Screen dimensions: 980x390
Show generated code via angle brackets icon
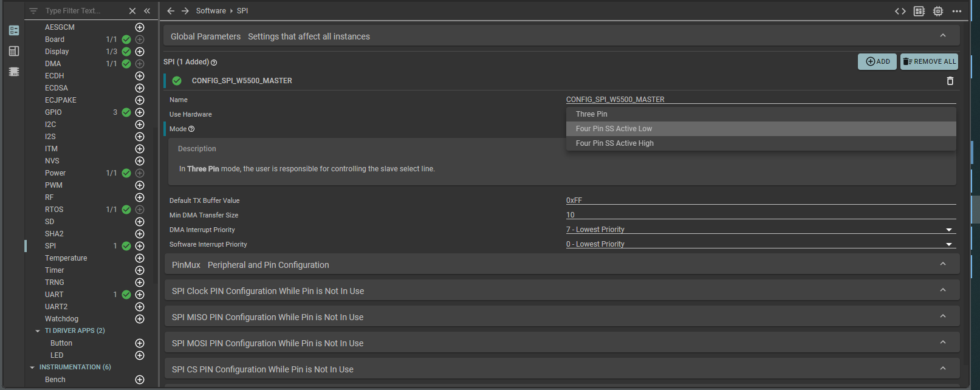tap(900, 11)
